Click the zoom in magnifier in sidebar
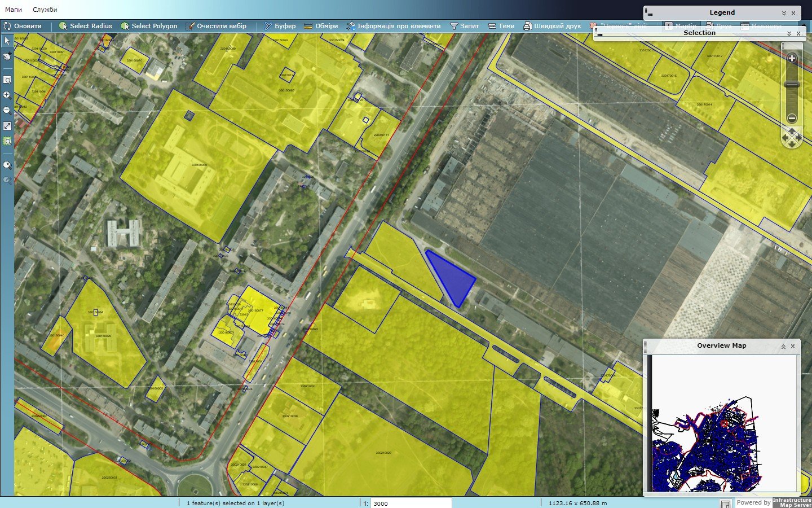The width and height of the screenshot is (812, 508). tap(7, 95)
